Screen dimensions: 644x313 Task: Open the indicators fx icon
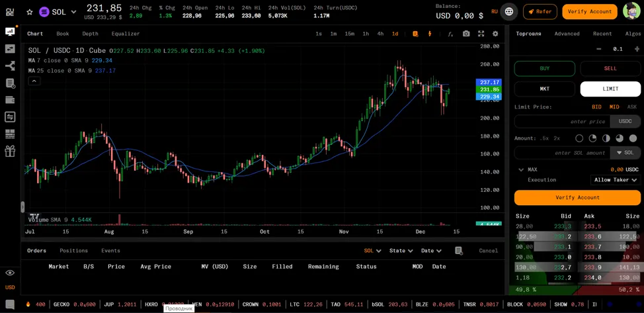450,34
